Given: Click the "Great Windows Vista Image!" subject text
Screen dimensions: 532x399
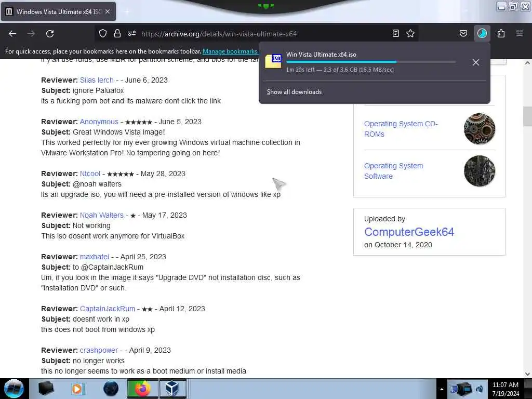Looking at the screenshot, I should 119,132.
